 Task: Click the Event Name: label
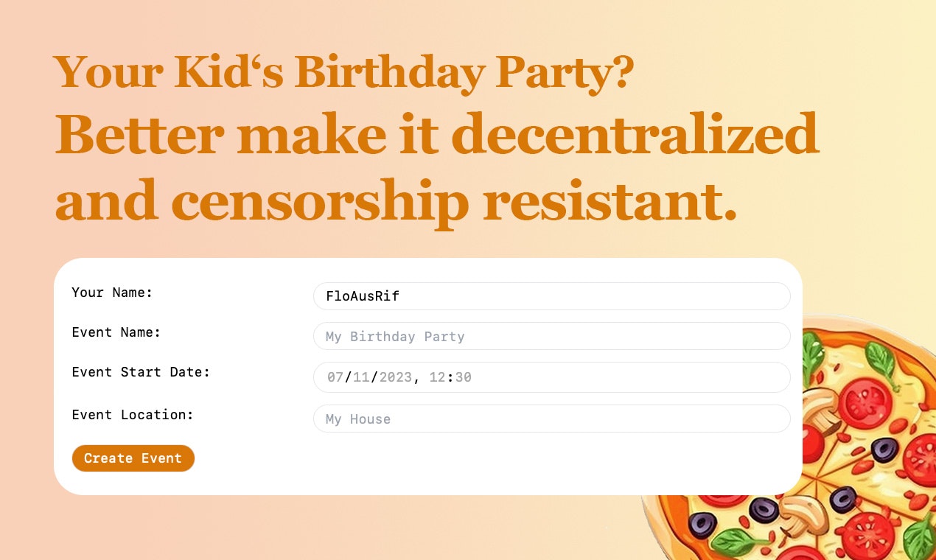(116, 332)
